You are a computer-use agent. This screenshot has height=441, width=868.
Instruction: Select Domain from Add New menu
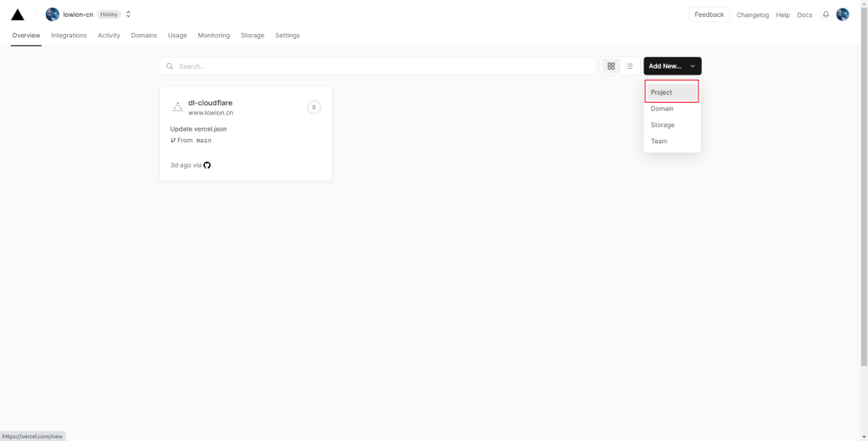(672, 109)
